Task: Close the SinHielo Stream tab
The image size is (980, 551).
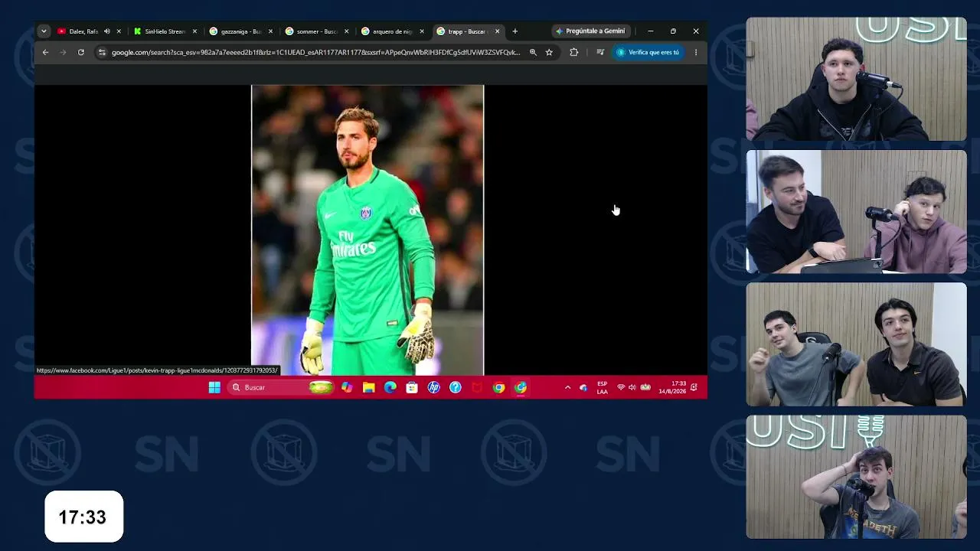Action: pos(194,31)
